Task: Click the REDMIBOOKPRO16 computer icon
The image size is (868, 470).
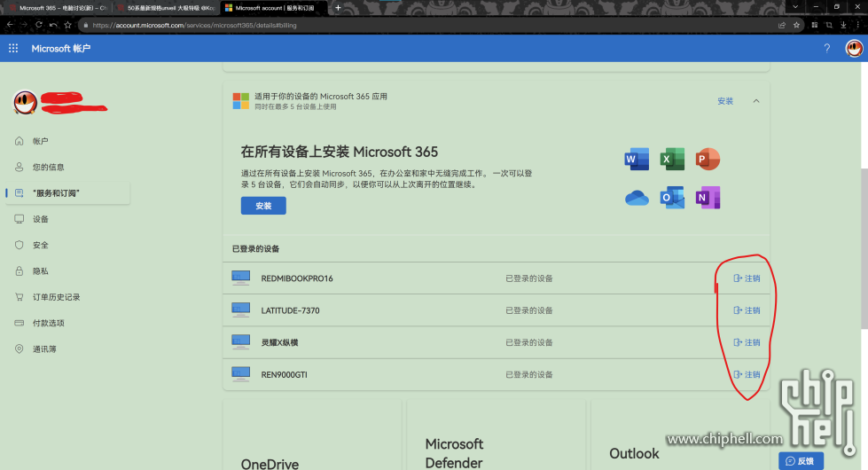Action: [241, 278]
